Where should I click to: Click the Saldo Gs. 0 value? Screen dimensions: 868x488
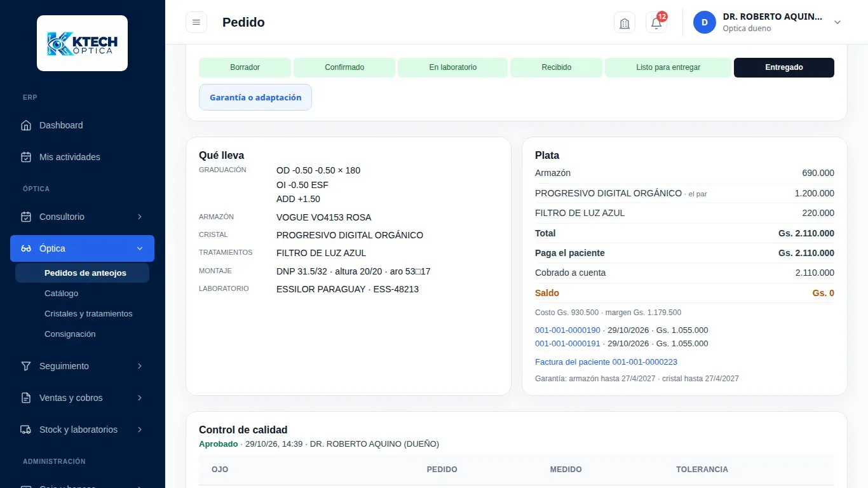point(823,293)
